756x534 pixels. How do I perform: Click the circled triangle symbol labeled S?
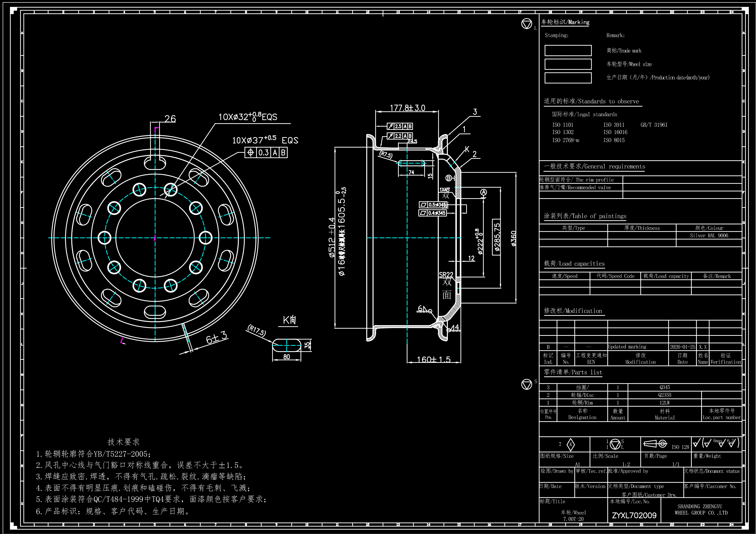pos(526,384)
